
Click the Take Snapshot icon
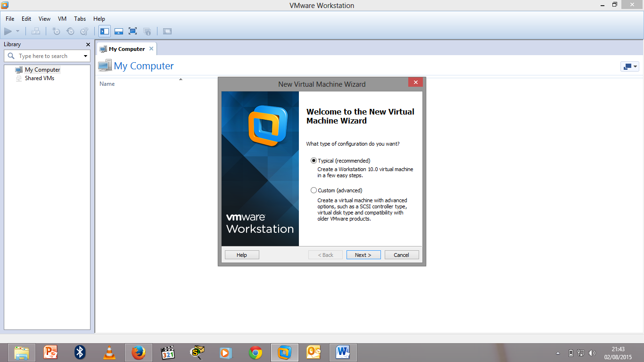click(57, 31)
